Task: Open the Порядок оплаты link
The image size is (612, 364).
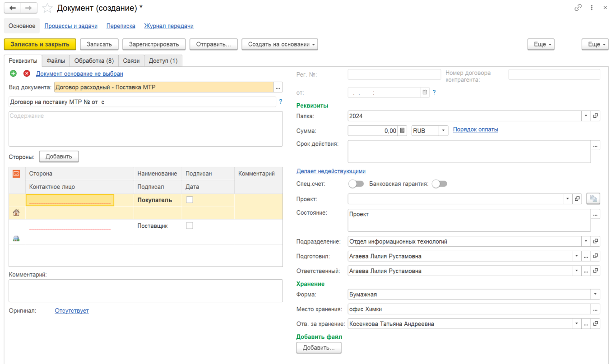Action: (476, 129)
